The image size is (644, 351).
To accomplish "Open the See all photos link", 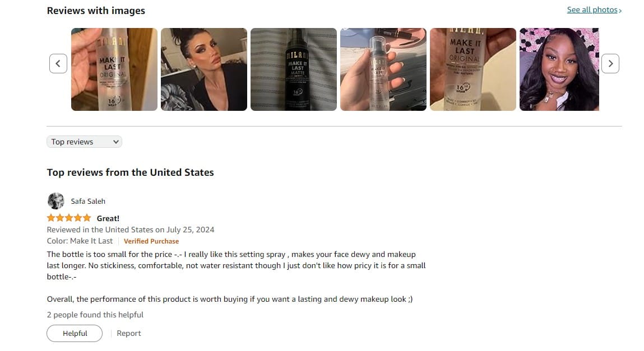I will 594,10.
